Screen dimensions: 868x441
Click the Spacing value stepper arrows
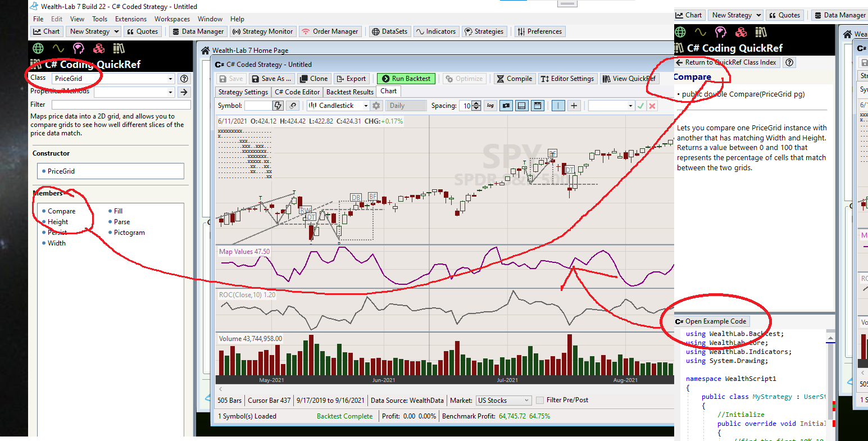click(x=476, y=106)
